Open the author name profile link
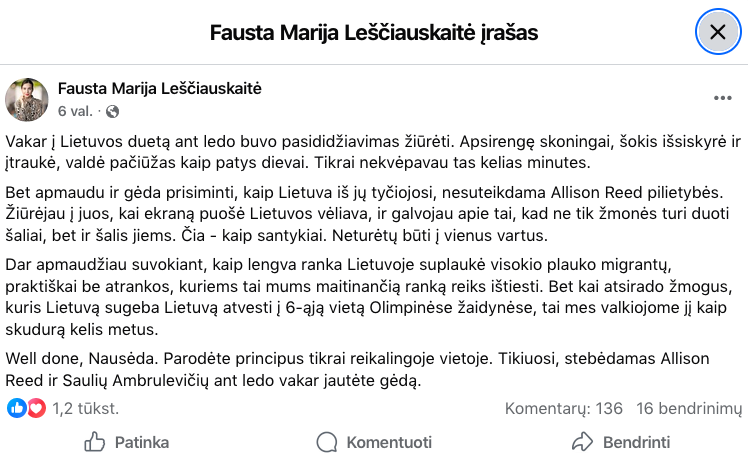The image size is (748, 461). [160, 89]
